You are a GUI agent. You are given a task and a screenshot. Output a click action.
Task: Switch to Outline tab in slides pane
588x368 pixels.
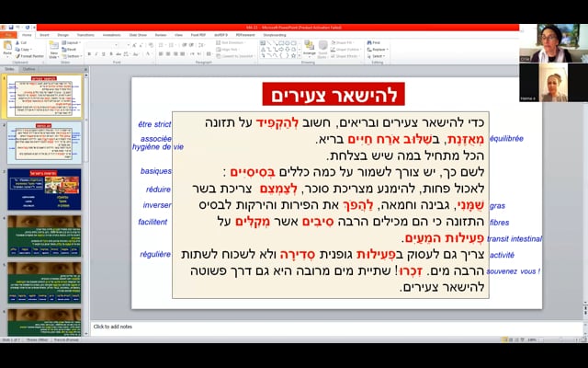[28, 69]
